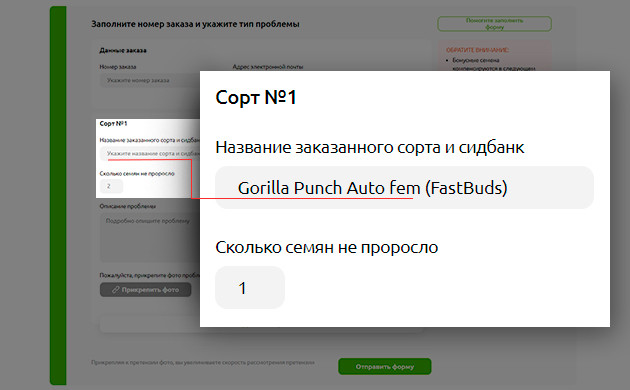
Task: Click the 'Подробно опишите проблему' description textarea
Action: click(x=150, y=238)
